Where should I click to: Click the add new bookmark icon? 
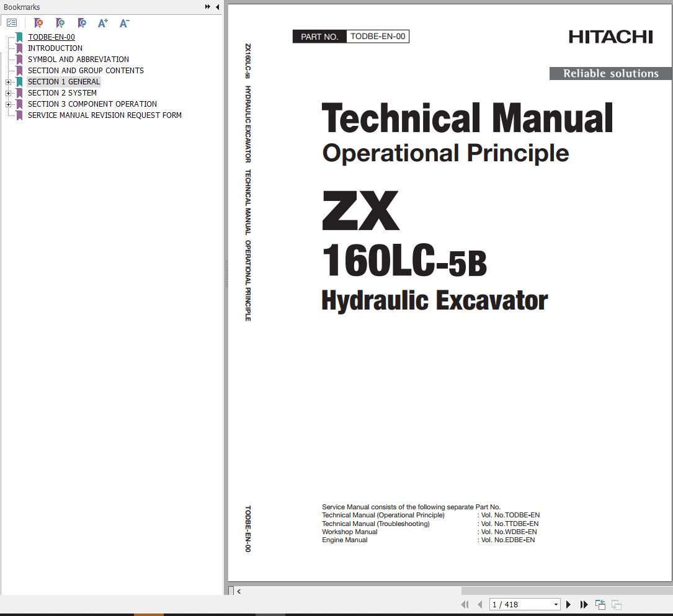tap(60, 23)
